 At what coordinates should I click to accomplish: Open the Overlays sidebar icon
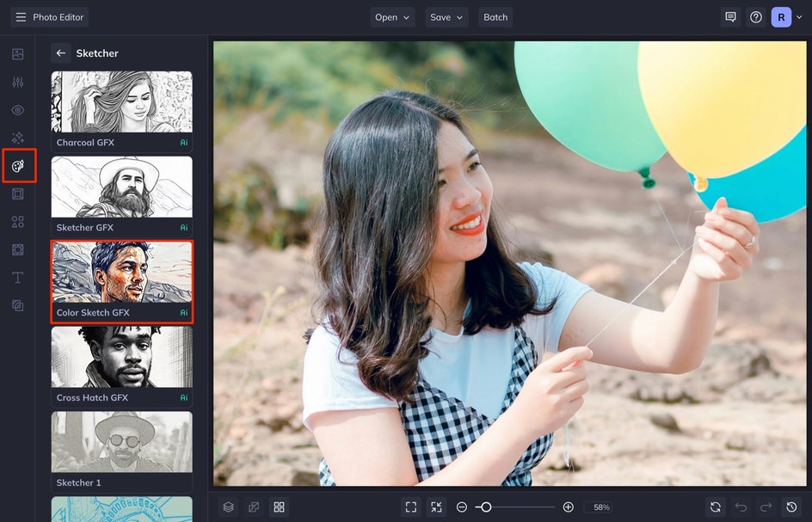click(17, 249)
